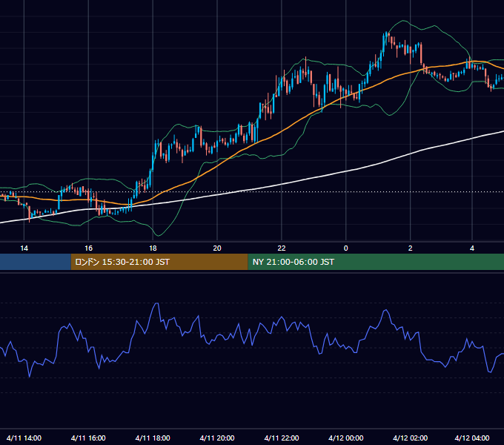Click the 4/12 00:00 date label

346,438
